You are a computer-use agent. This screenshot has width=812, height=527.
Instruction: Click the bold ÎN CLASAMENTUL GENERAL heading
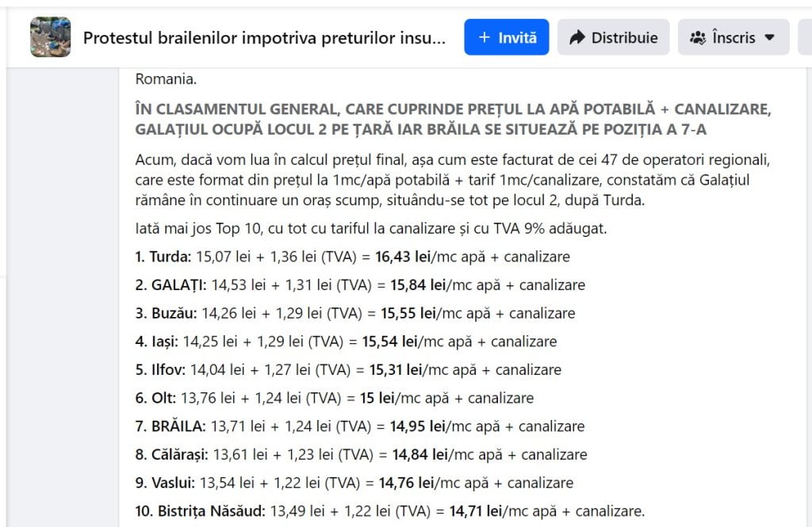click(453, 119)
